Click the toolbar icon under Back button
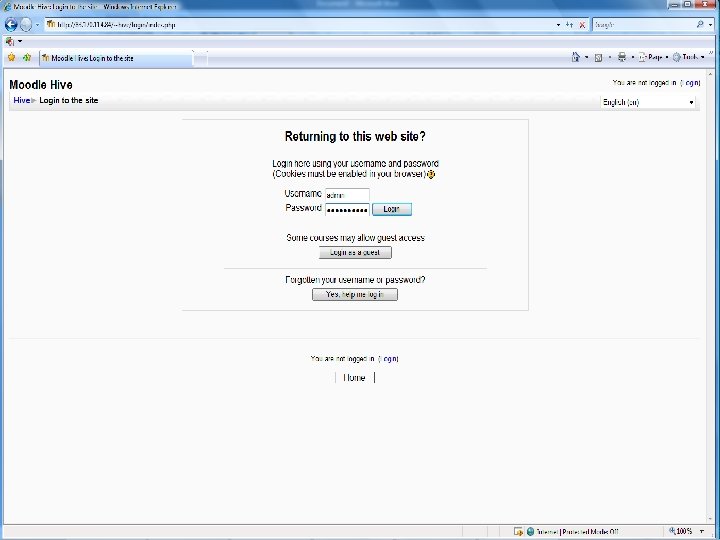Screen dimensions: 720x540 (x=10, y=41)
